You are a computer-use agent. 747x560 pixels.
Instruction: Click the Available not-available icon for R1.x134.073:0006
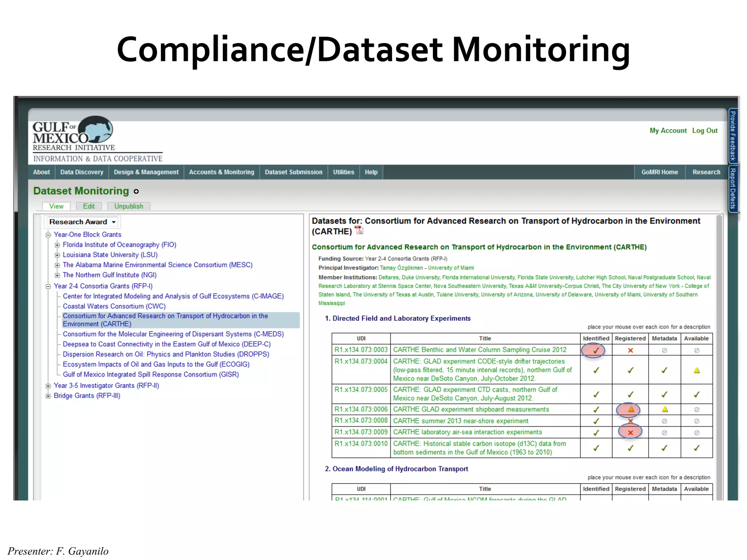[697, 409]
